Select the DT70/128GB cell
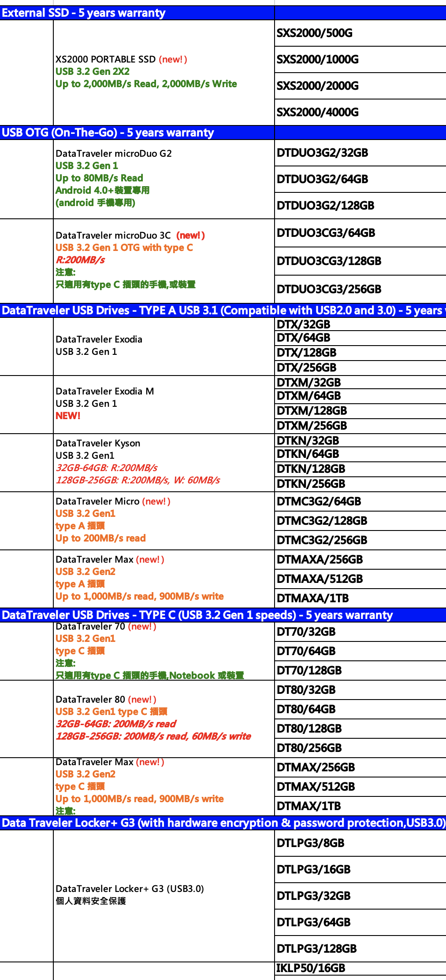The height and width of the screenshot is (980, 446). [360, 671]
